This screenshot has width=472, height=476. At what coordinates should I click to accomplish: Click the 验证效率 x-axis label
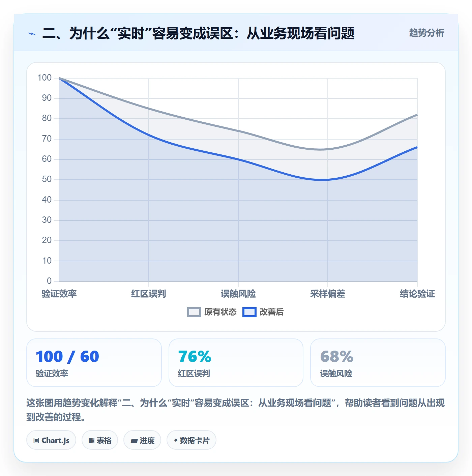(x=59, y=294)
